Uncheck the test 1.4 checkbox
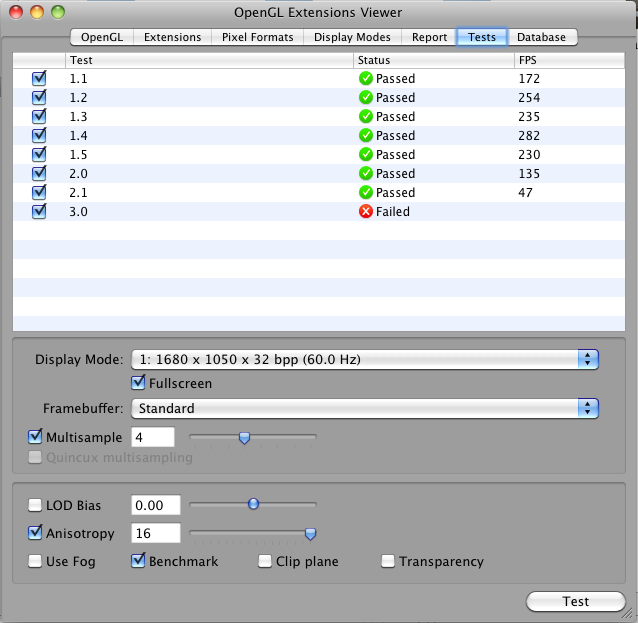This screenshot has height=623, width=638. tap(39, 135)
